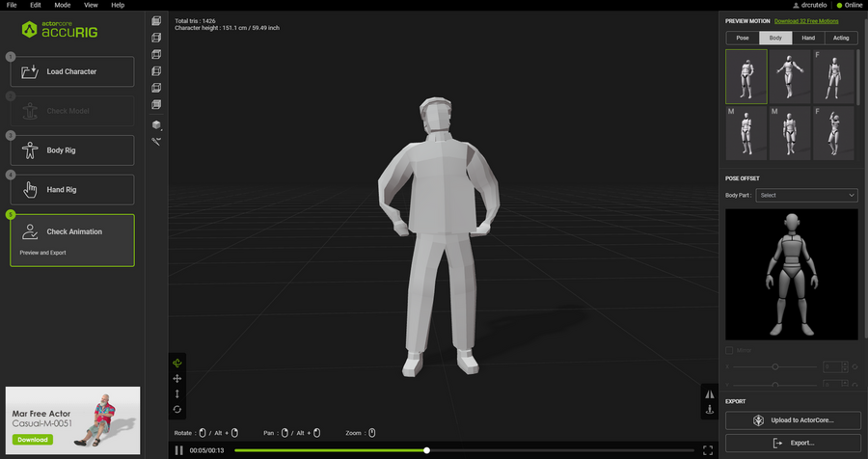Screen dimensions: 868x459
Task: Click Upload to ActorCore button
Action: tap(791, 420)
